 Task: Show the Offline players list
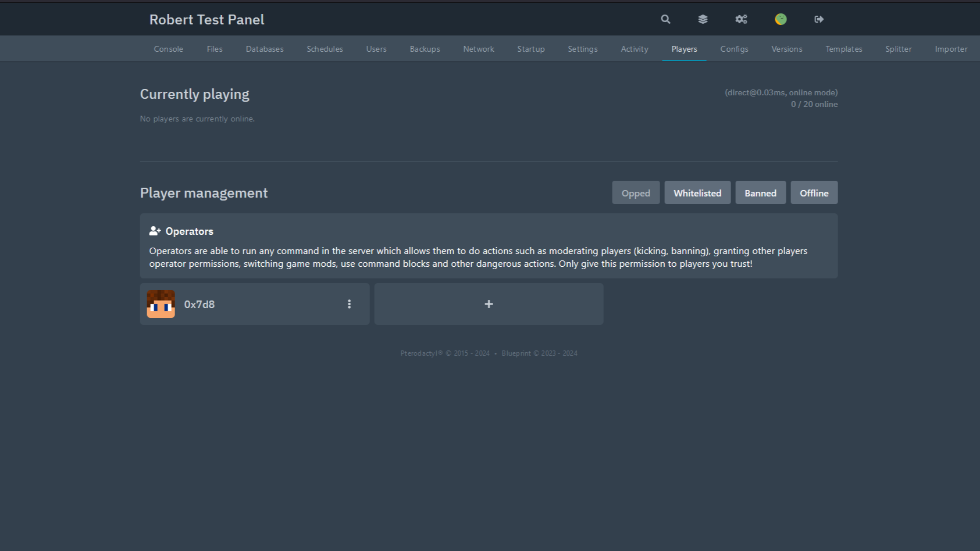pyautogui.click(x=814, y=193)
